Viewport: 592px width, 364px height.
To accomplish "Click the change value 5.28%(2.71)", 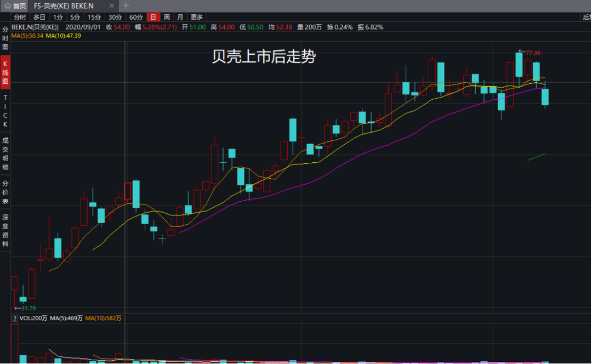I will point(160,27).
